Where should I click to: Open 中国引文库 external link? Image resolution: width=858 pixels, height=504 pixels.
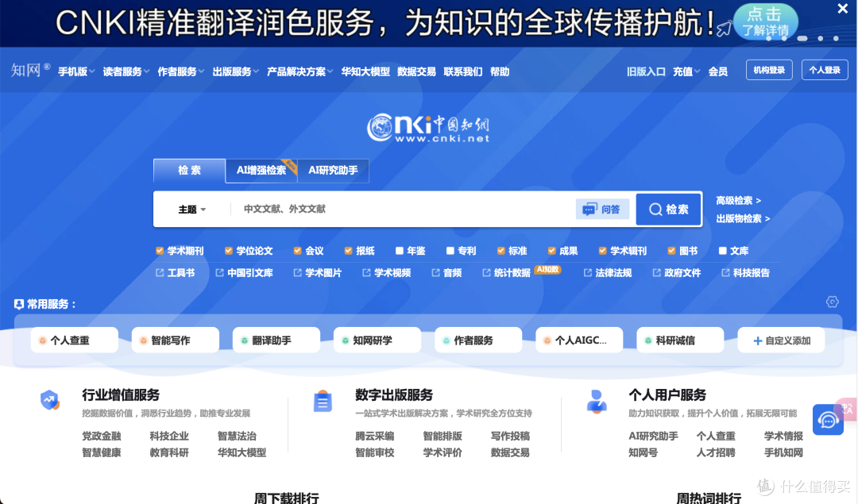[244, 273]
